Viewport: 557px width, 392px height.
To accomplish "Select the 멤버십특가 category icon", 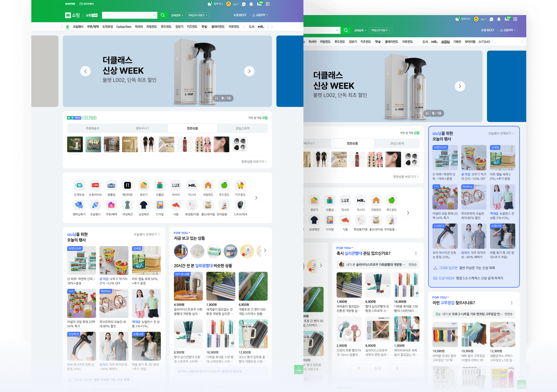I will (79, 205).
